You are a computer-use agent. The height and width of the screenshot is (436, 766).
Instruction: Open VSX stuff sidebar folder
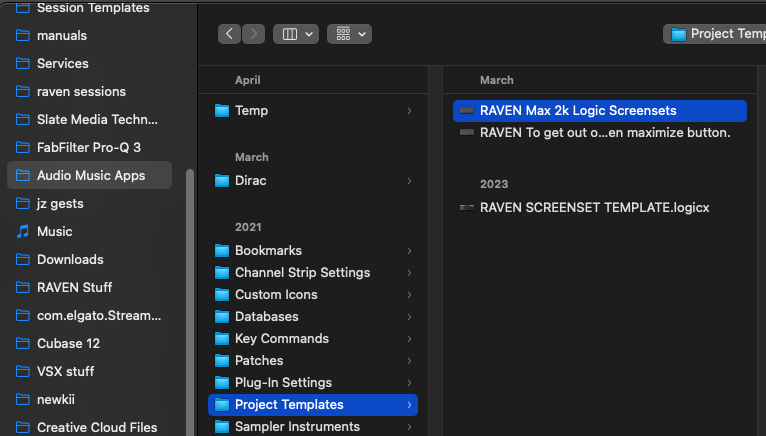click(89, 371)
